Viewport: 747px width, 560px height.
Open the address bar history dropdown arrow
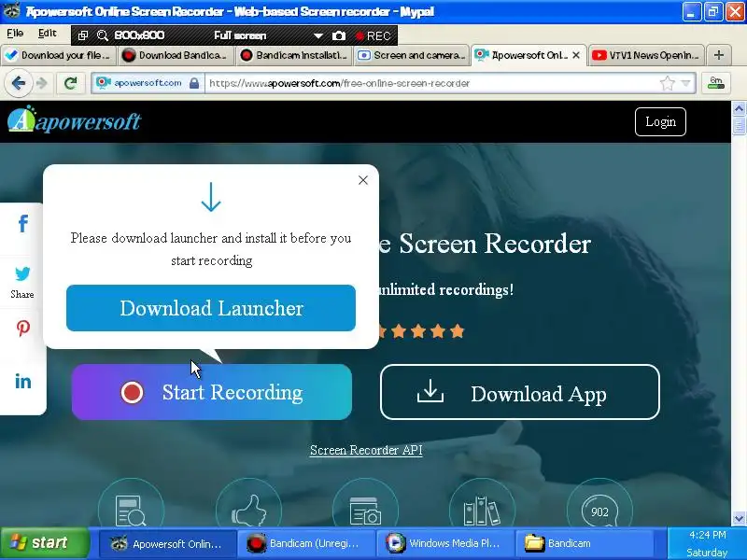click(686, 83)
